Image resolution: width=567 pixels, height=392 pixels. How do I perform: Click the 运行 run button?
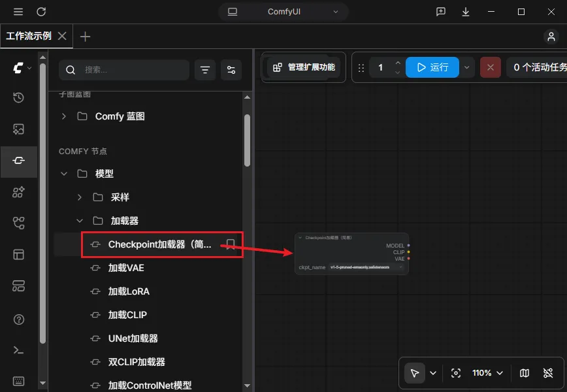[x=432, y=67]
